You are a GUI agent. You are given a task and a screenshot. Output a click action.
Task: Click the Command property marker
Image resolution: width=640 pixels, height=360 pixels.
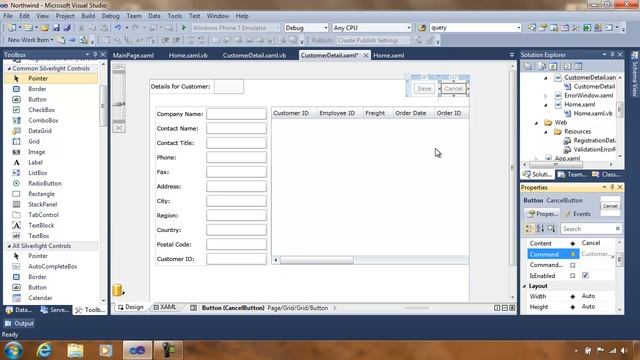tap(573, 254)
